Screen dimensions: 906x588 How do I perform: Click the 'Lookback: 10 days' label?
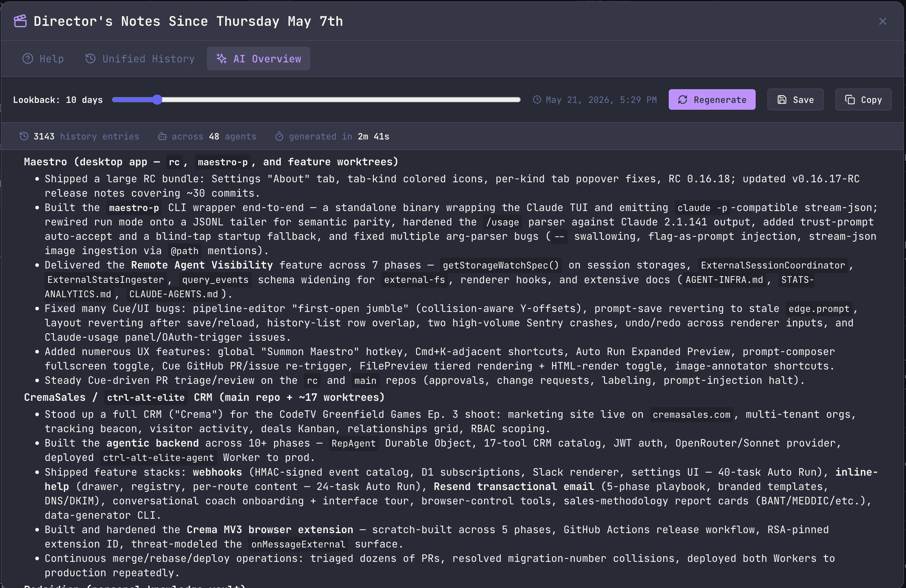point(58,100)
